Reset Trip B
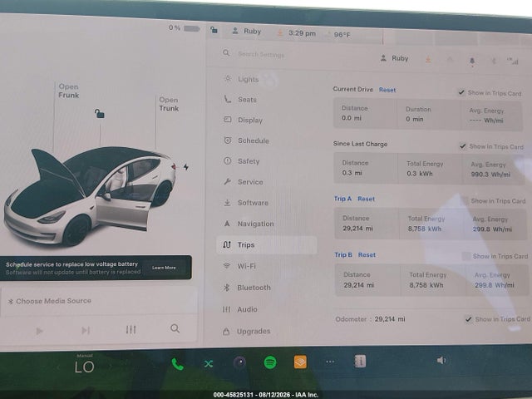 coord(367,255)
